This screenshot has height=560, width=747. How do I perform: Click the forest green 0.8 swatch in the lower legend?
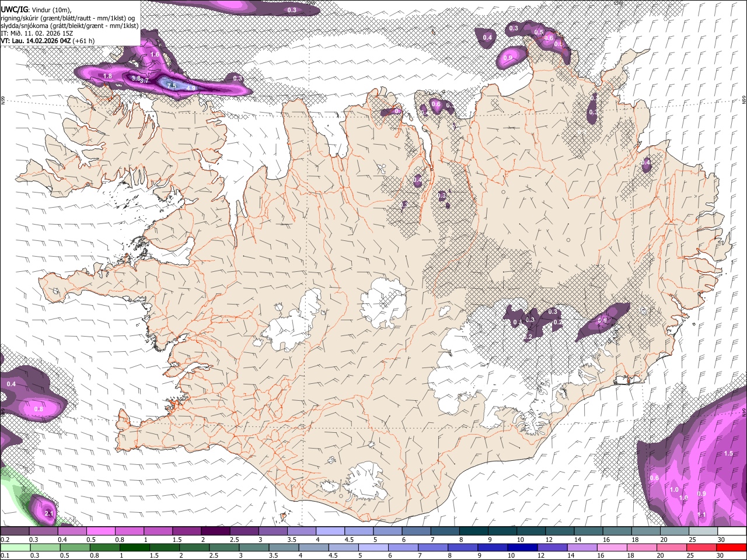pyautogui.click(x=104, y=548)
